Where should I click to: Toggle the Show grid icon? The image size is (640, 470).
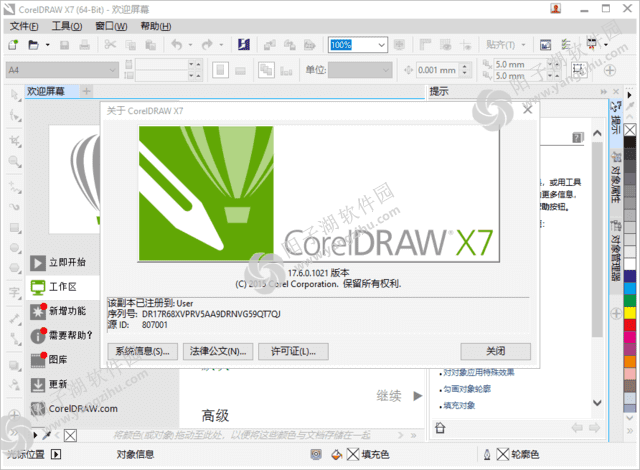point(445,44)
